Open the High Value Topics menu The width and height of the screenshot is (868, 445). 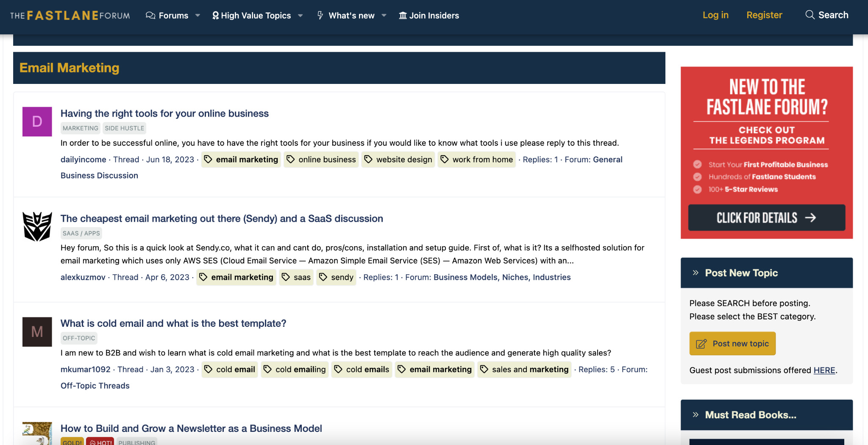tap(256, 16)
